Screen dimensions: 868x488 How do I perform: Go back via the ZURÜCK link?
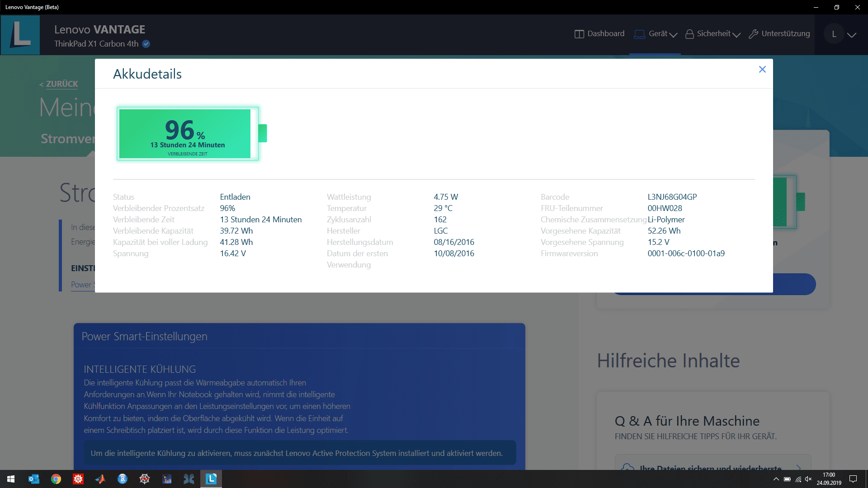(61, 84)
